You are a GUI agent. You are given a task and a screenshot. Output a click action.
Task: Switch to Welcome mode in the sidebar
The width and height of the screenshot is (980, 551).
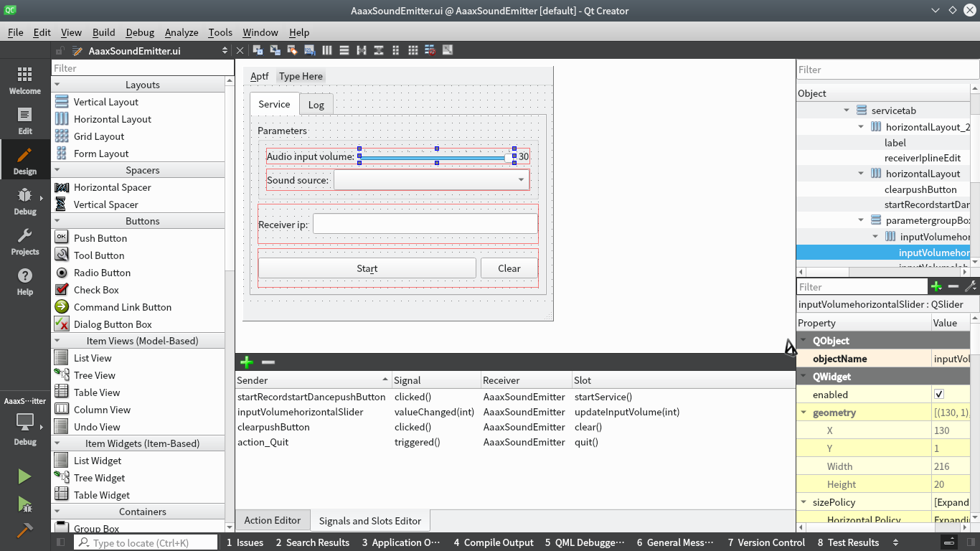click(25, 81)
